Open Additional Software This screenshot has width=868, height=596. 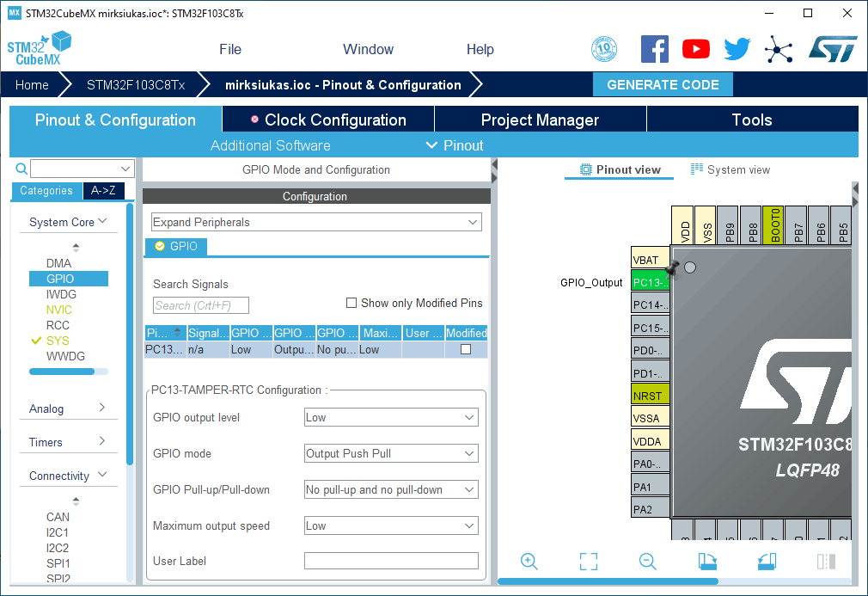pyautogui.click(x=270, y=145)
